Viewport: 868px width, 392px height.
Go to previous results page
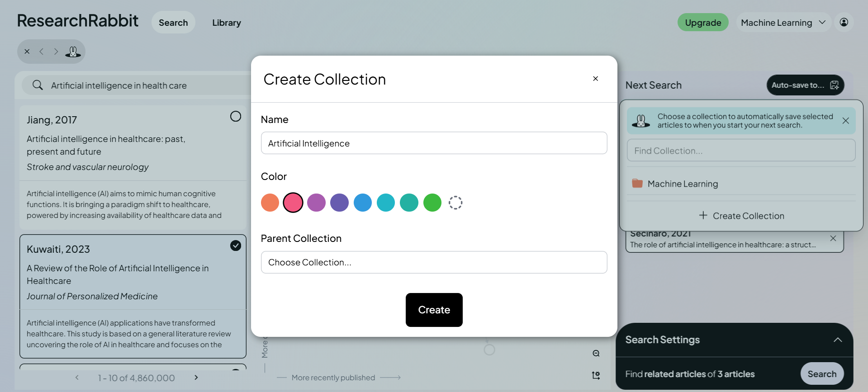(77, 378)
